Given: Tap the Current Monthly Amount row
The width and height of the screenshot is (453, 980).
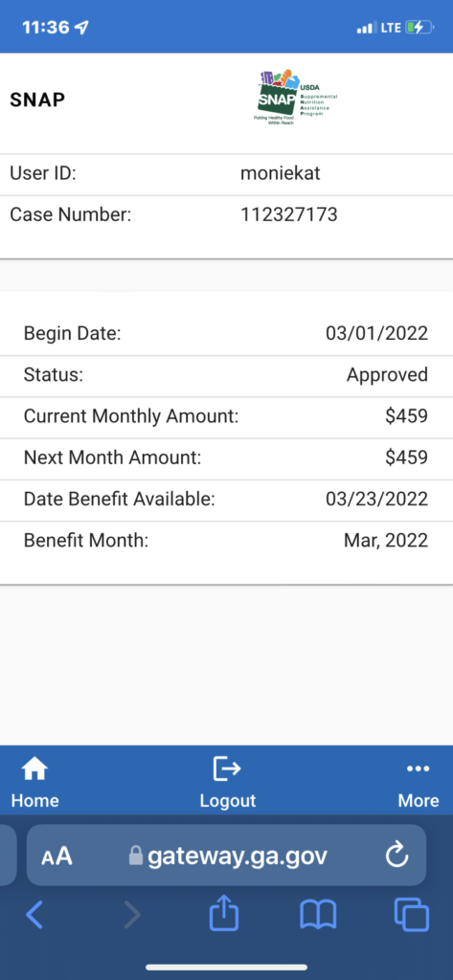Looking at the screenshot, I should coord(226,417).
